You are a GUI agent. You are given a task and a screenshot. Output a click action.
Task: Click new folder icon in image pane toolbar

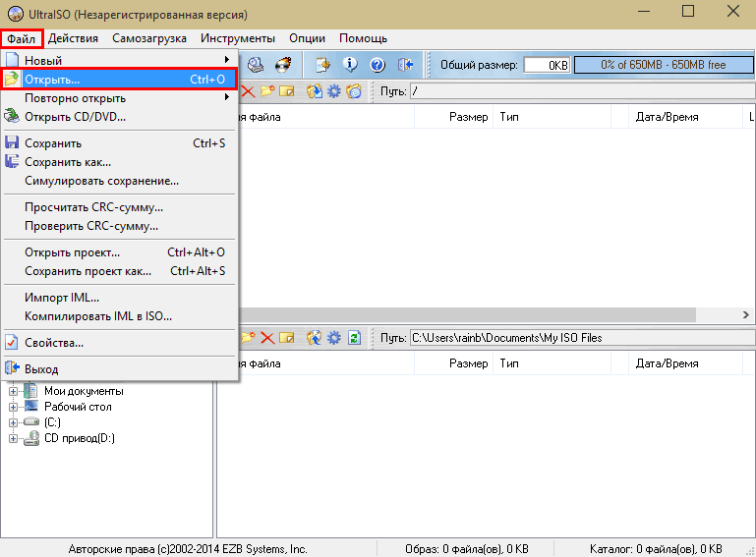point(267,91)
